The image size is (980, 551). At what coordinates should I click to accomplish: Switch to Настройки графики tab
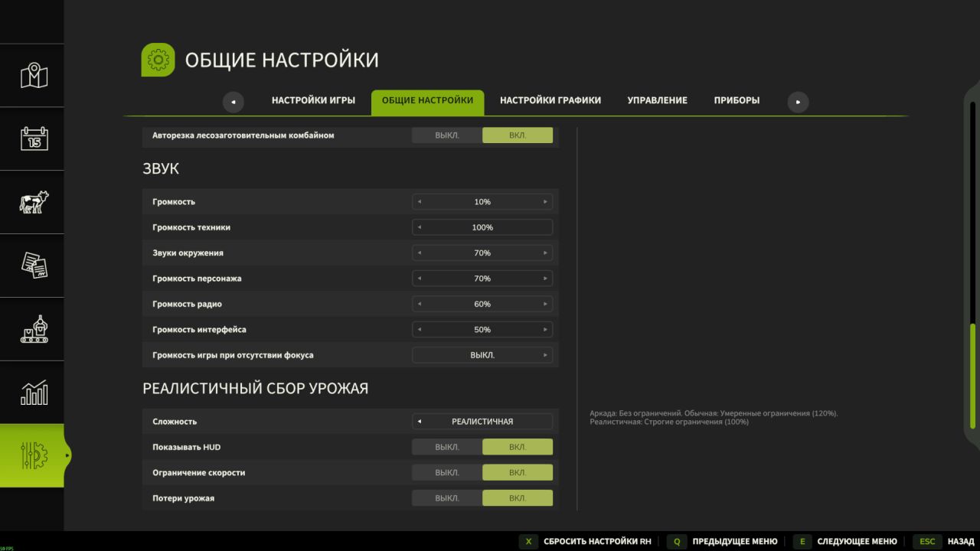click(550, 100)
